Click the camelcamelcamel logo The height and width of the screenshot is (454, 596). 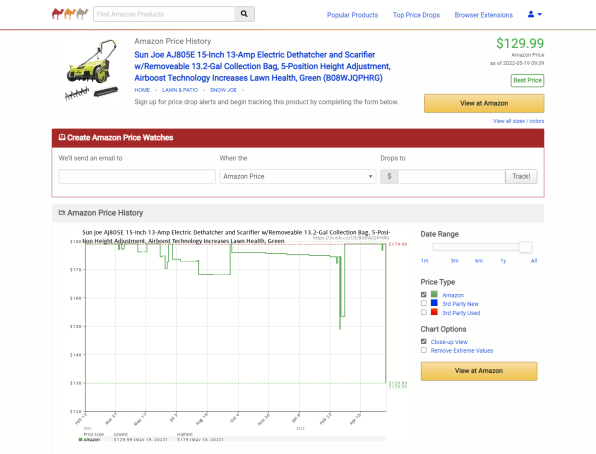click(x=70, y=14)
